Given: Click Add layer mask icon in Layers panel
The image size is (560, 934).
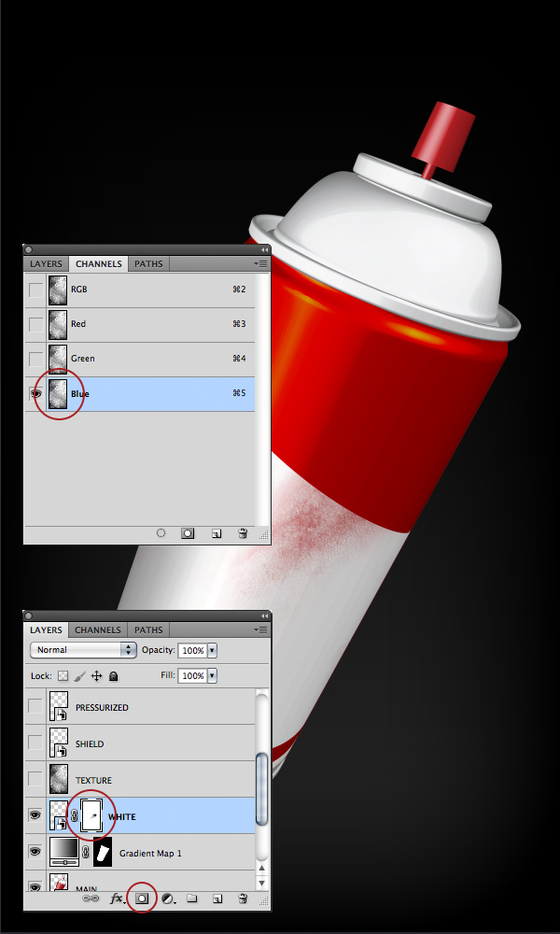Looking at the screenshot, I should [143, 899].
